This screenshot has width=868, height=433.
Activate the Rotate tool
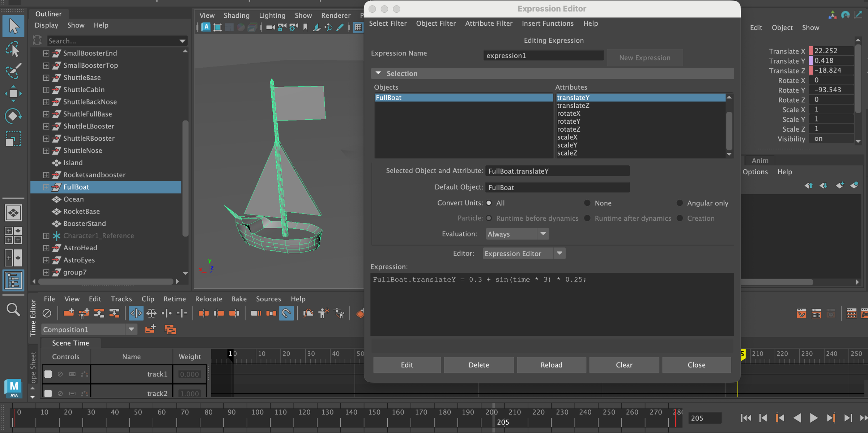pos(13,116)
